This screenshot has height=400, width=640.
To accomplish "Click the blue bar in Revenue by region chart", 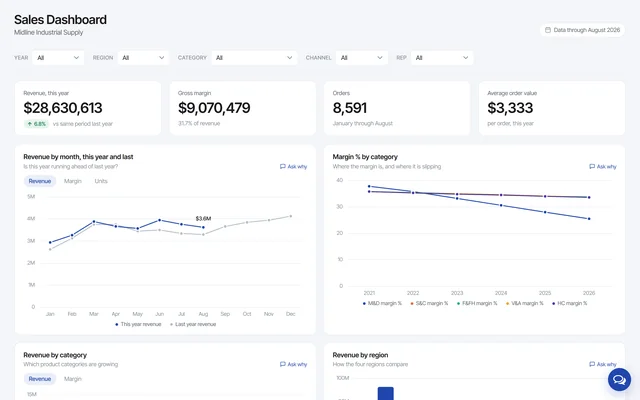I will (386, 393).
